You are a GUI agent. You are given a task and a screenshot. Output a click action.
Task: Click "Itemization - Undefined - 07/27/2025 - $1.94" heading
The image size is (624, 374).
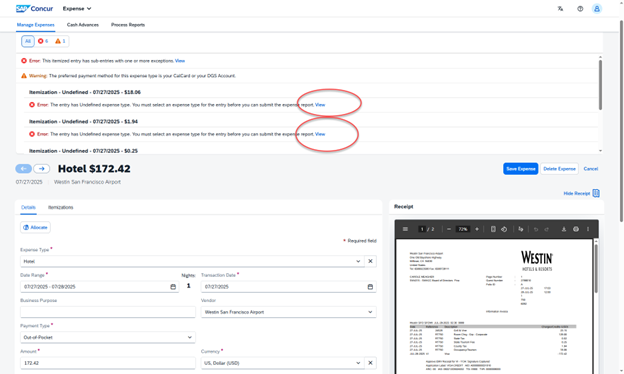[x=83, y=121]
